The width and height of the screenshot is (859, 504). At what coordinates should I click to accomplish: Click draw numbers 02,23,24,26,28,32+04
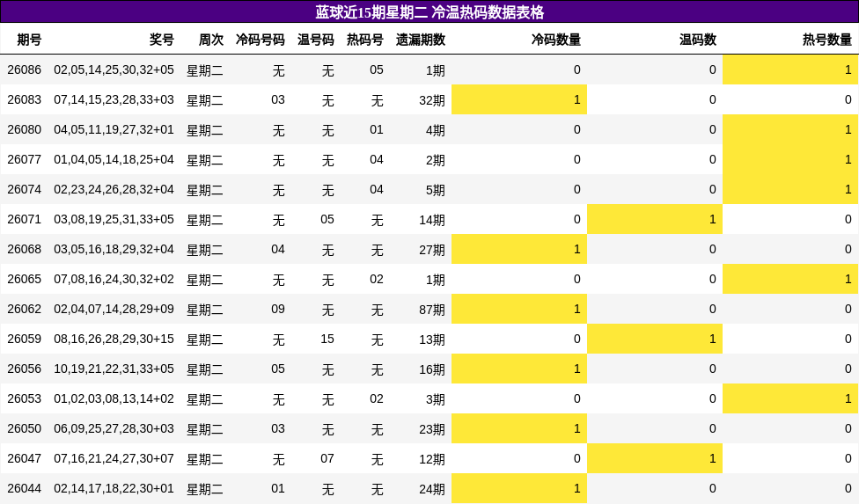coord(114,189)
